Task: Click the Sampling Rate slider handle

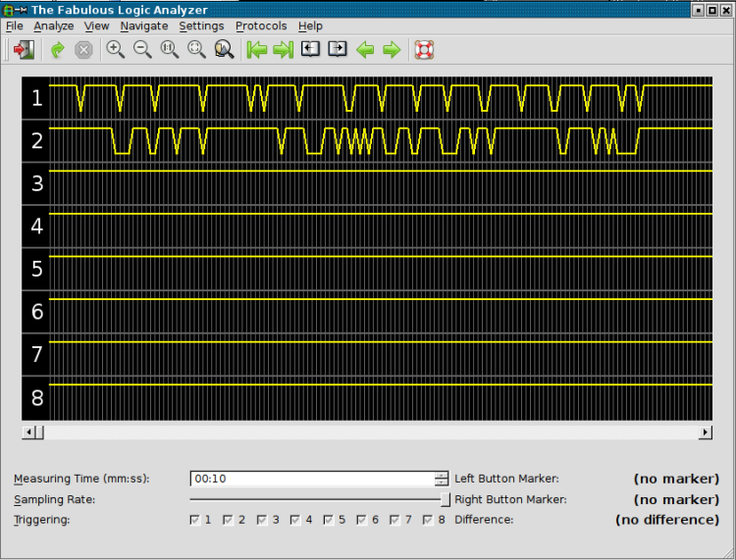Action: [x=446, y=499]
